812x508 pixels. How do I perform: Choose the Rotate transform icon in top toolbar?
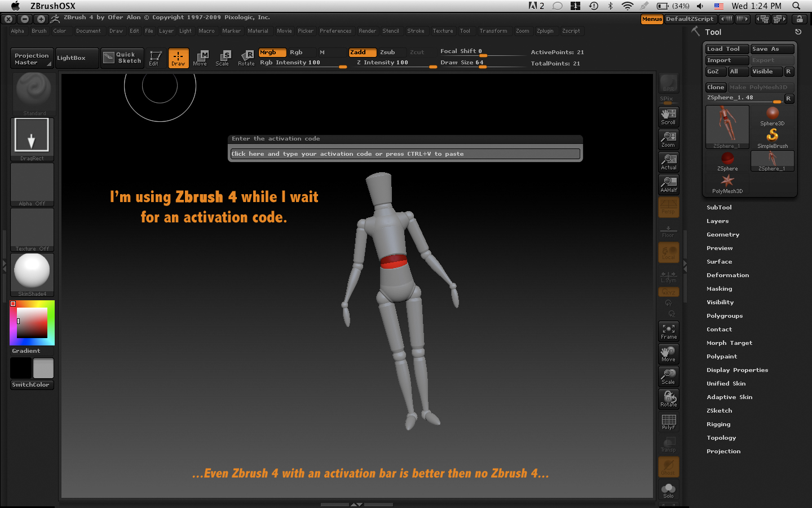[x=246, y=58]
